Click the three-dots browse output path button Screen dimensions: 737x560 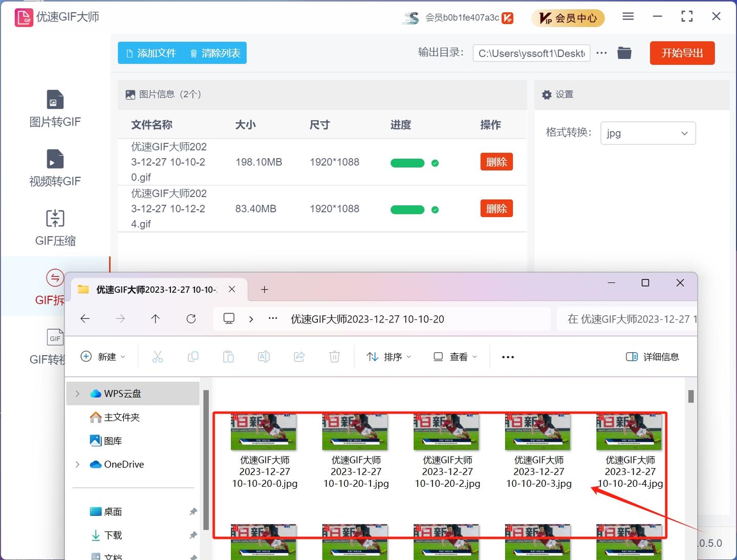coord(601,53)
